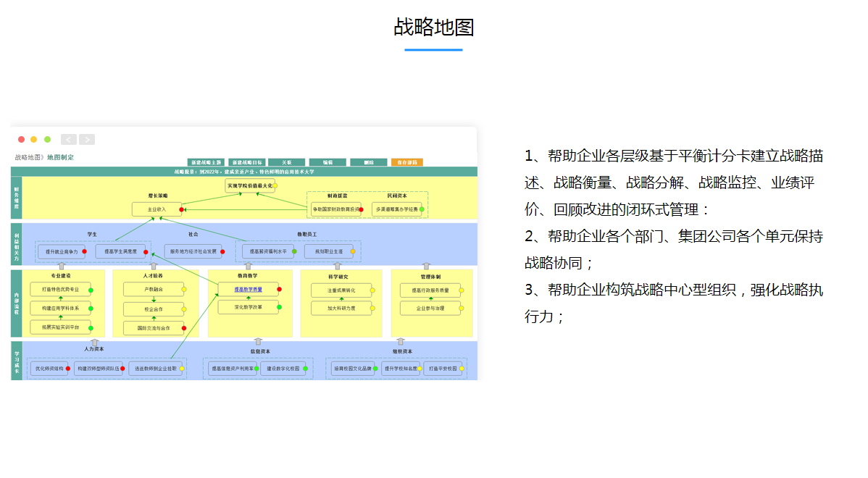
Task: Select the 多渠道筹集办学经费 node
Action: tap(397, 210)
